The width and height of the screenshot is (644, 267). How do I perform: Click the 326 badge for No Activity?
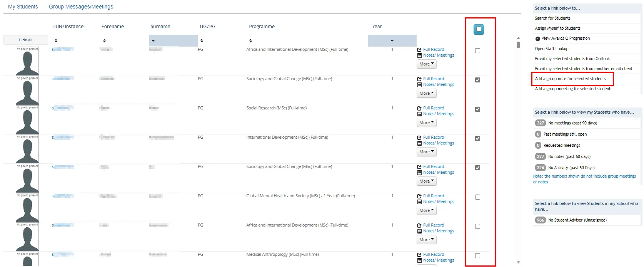tap(541, 168)
